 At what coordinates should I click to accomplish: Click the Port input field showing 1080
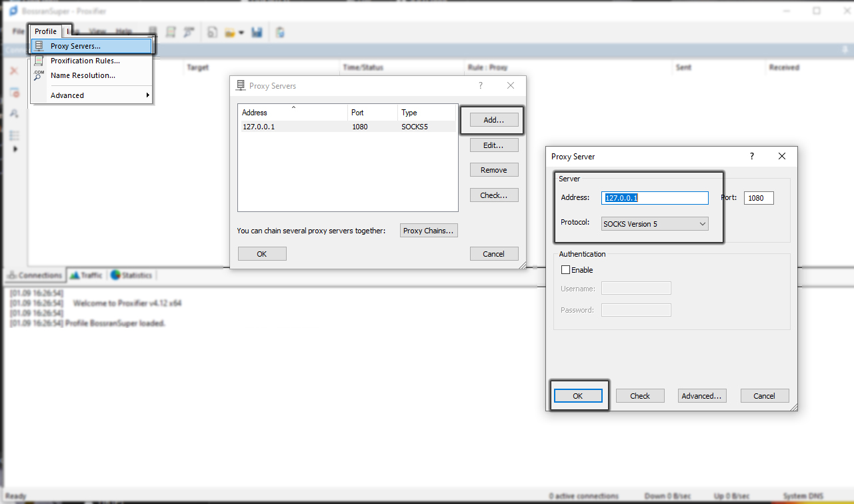(x=758, y=198)
